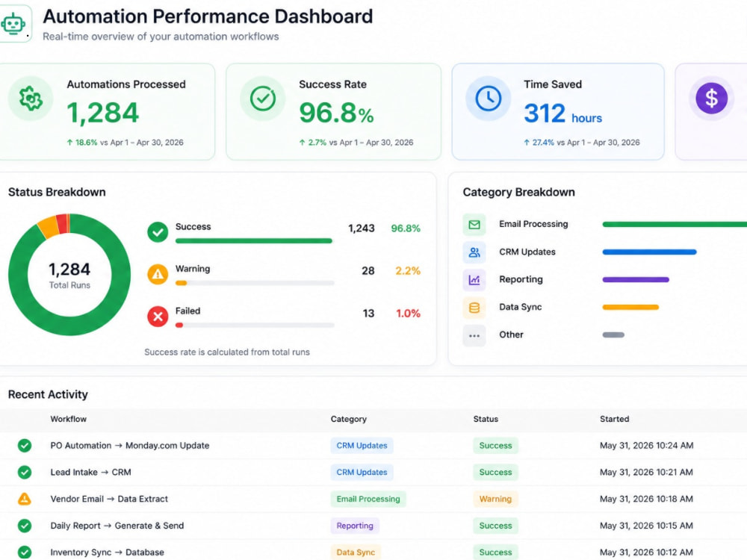Click the Category Breakdown heading
Viewport: 747px width, 560px height.
pyautogui.click(x=519, y=193)
